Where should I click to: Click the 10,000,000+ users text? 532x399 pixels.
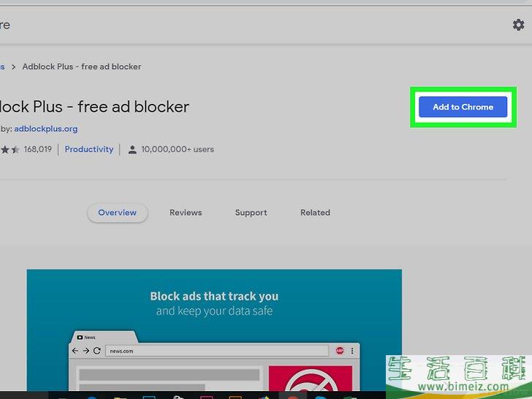click(178, 149)
